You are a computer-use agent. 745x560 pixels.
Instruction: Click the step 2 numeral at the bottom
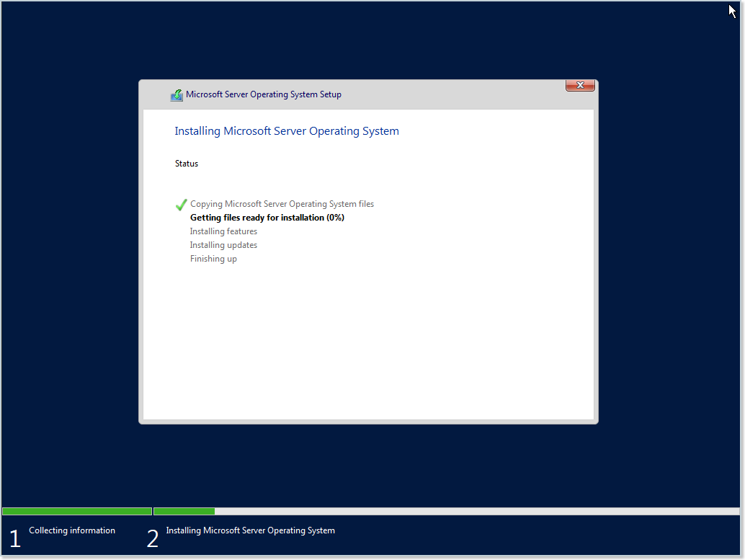coord(153,538)
